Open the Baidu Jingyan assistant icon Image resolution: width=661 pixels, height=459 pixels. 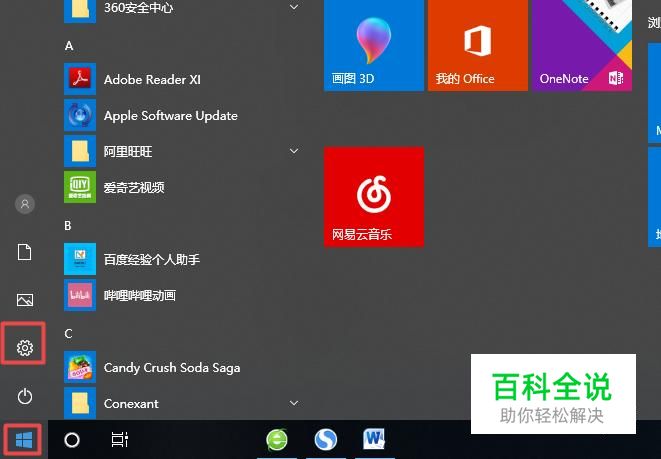(80, 259)
